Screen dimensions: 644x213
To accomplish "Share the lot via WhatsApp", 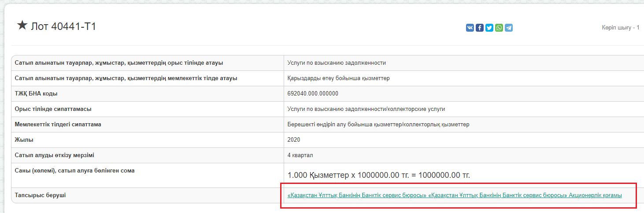I will (x=499, y=28).
